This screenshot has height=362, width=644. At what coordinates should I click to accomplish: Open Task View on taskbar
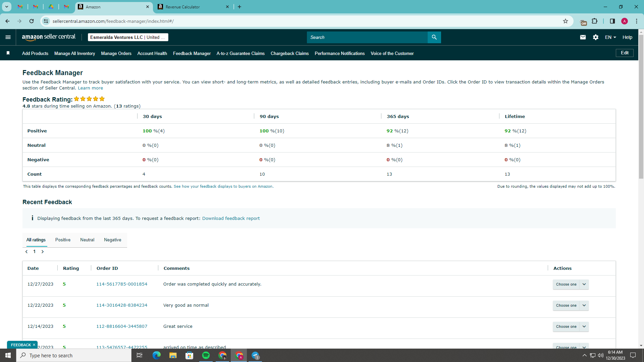[140, 355]
